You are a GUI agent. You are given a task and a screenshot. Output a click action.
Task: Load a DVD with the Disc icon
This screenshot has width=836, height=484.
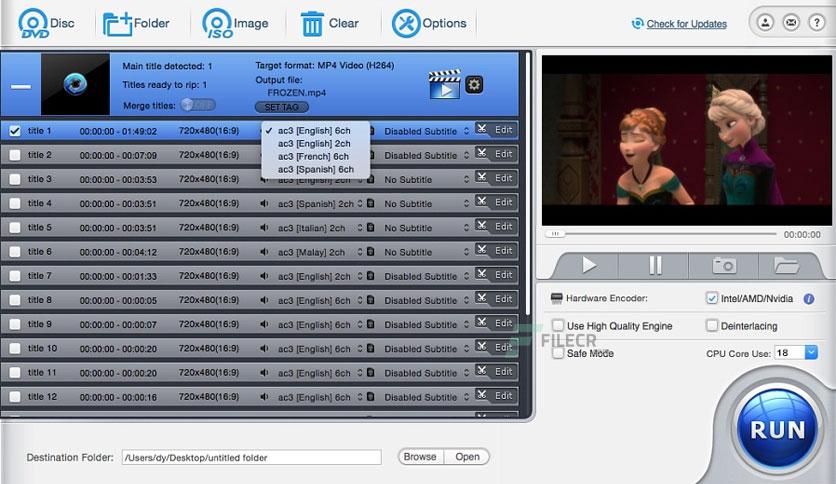(33, 23)
